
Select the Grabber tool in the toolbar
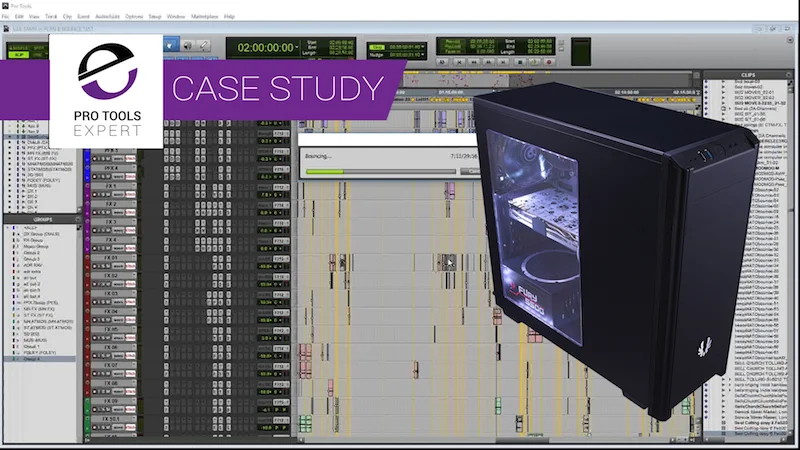[170, 46]
